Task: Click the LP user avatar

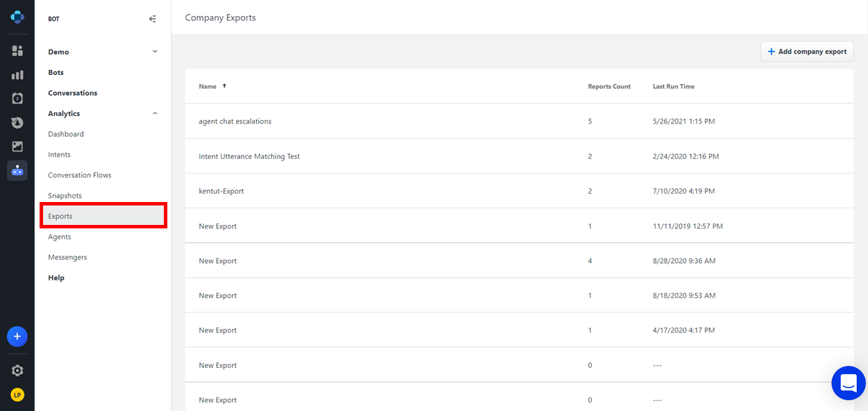Action: tap(17, 395)
